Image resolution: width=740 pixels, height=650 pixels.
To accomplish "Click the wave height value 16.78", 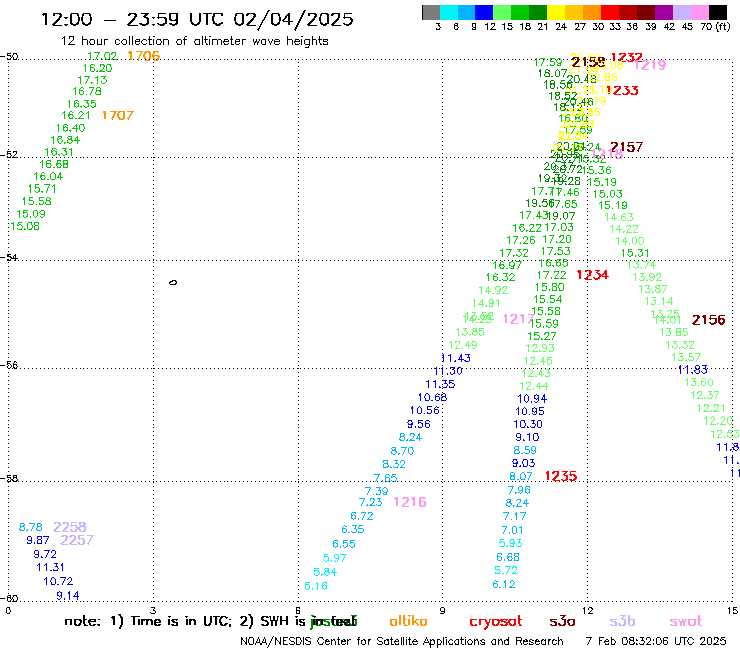I will tap(87, 91).
